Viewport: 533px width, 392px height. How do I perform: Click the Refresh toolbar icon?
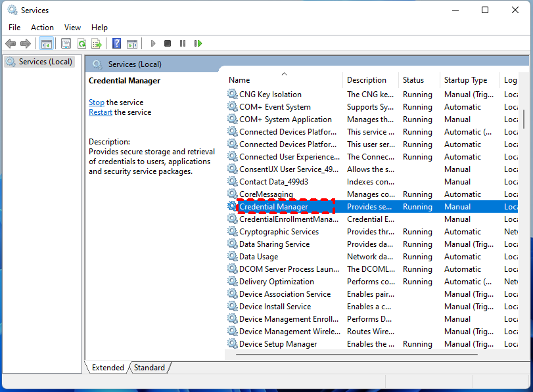81,43
